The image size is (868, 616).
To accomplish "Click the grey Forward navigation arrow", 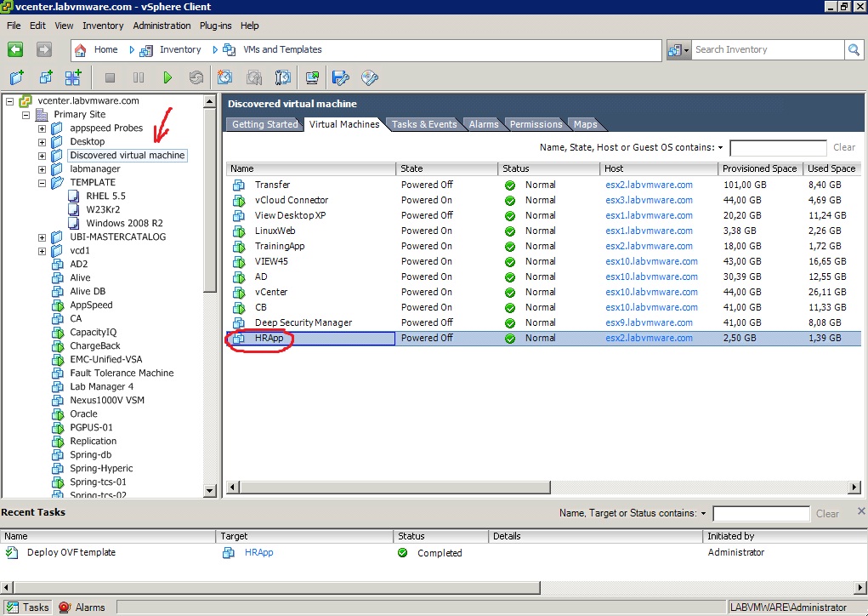I will [44, 50].
